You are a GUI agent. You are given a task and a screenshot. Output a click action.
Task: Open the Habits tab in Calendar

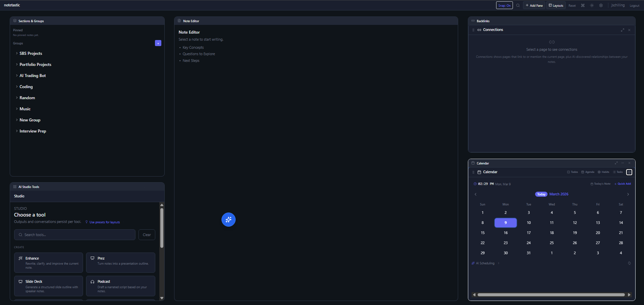point(604,172)
